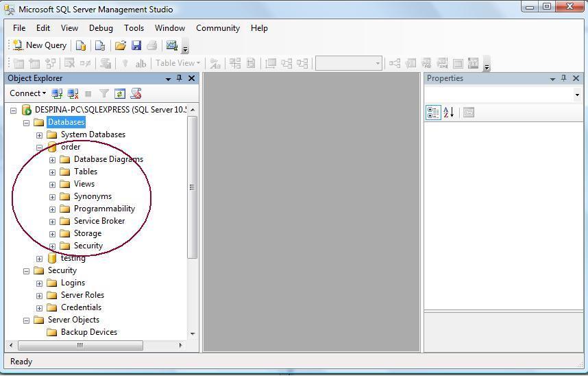Open the Community menu

pyautogui.click(x=218, y=28)
